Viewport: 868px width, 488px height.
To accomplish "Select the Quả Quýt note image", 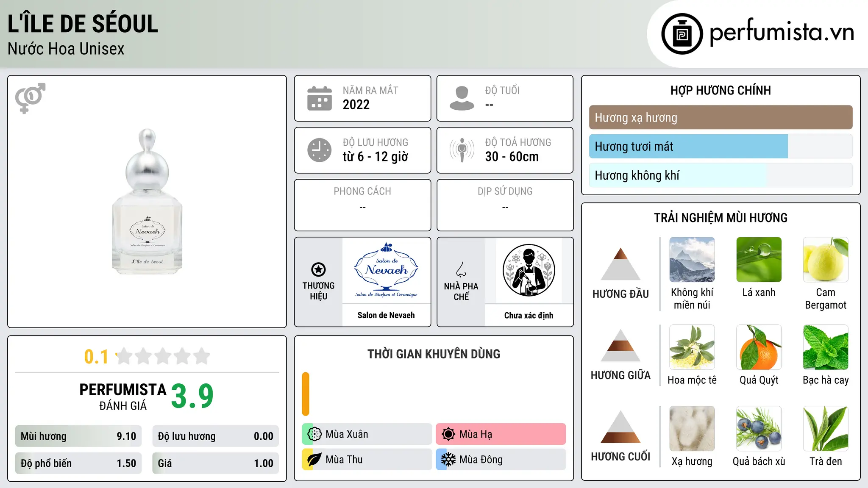I will 759,347.
